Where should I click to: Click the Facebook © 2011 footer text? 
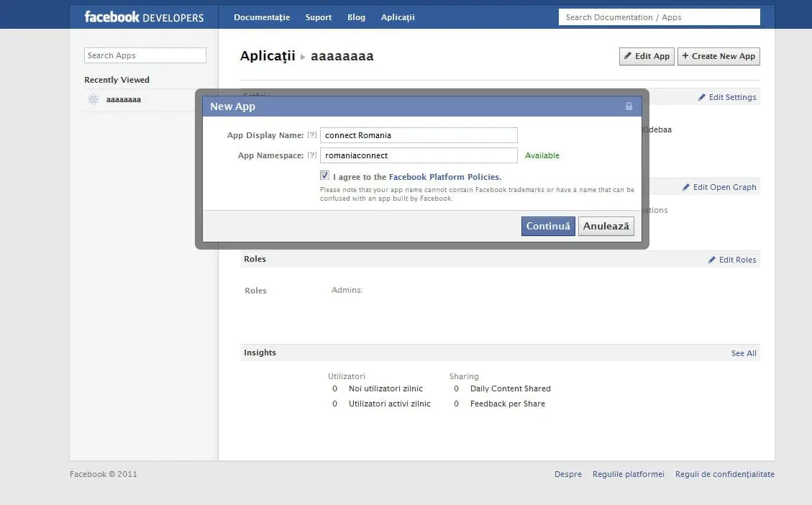pyautogui.click(x=104, y=474)
